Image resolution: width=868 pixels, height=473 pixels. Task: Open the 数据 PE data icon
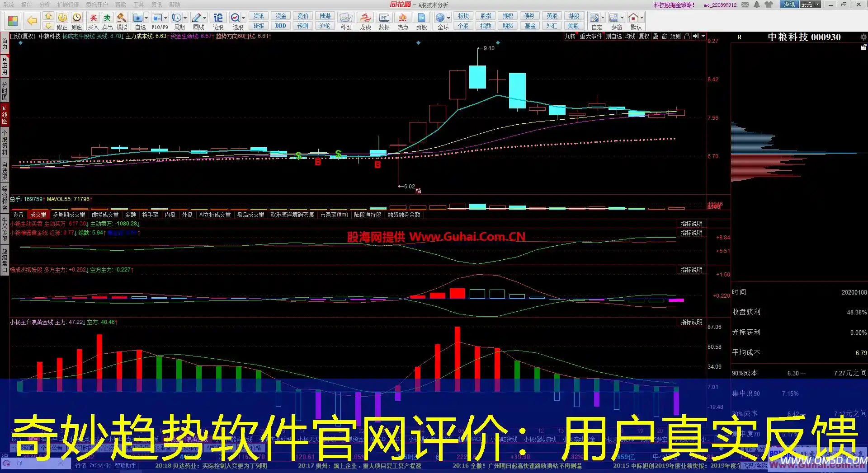coord(384,21)
